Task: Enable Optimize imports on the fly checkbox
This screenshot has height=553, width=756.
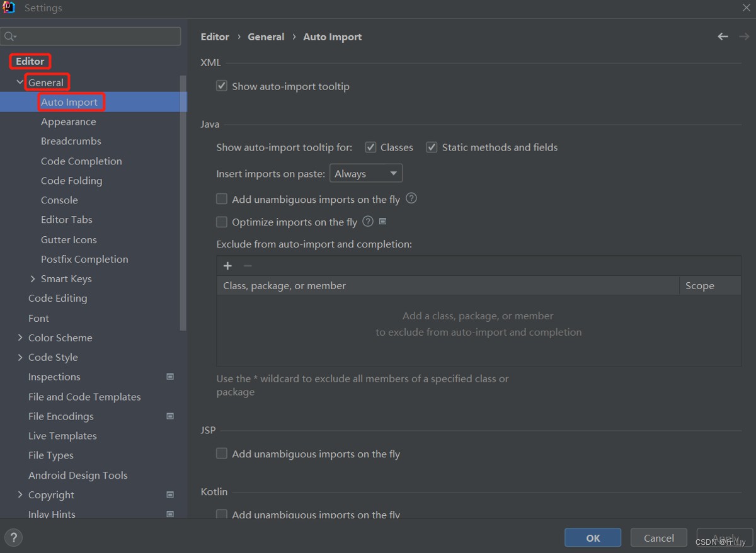Action: coord(222,222)
